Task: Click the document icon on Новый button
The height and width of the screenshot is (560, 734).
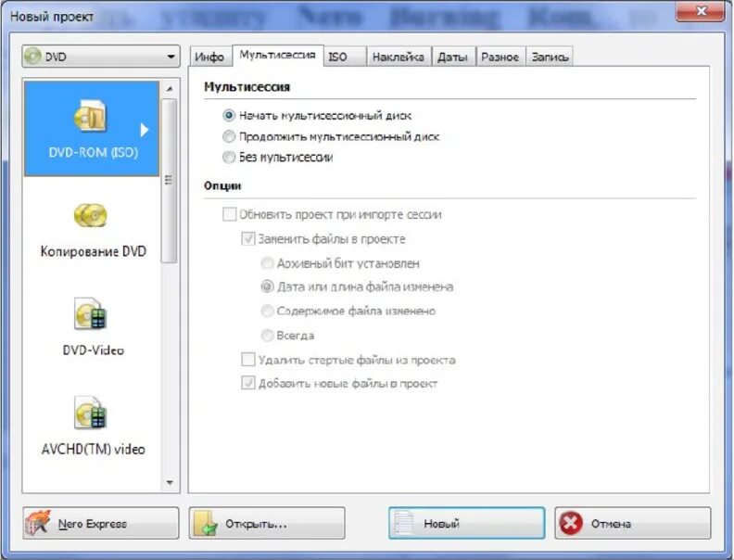Action: (x=403, y=523)
